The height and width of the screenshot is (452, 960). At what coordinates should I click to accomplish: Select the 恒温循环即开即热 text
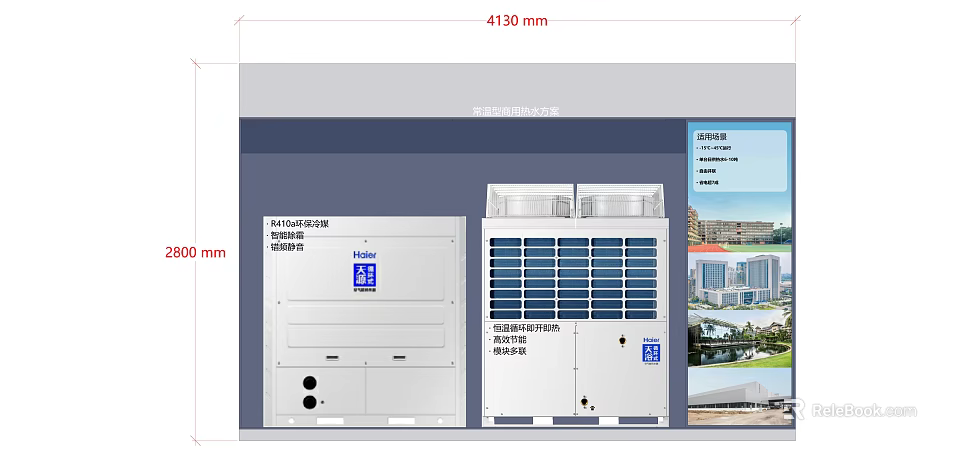click(x=526, y=328)
